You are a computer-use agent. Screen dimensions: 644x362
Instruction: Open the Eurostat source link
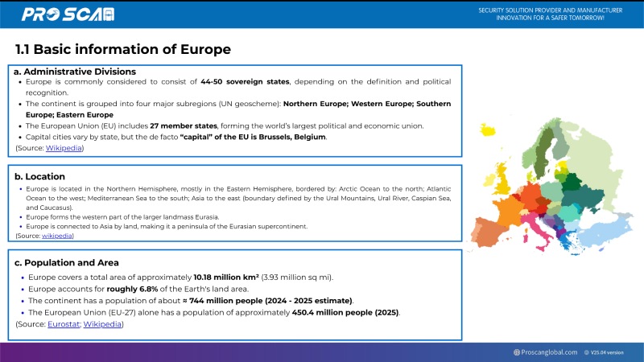(x=64, y=324)
